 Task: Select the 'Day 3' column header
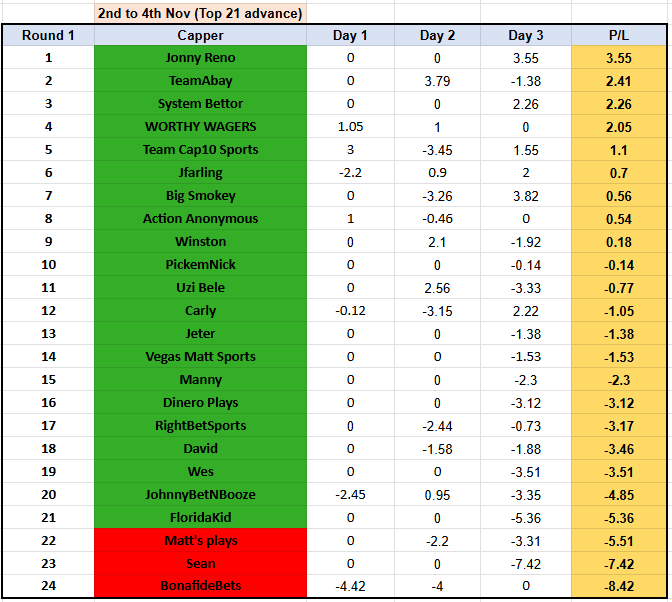[526, 36]
